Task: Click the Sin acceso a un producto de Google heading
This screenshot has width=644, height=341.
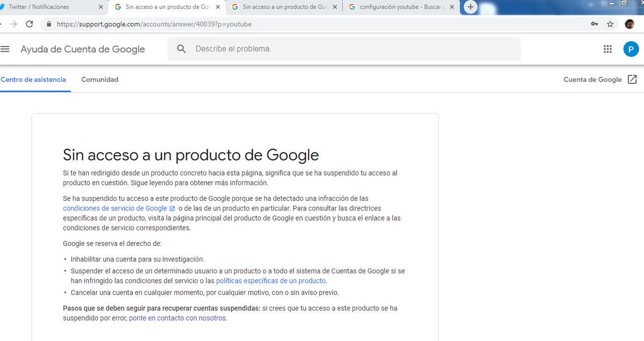Action: [191, 155]
